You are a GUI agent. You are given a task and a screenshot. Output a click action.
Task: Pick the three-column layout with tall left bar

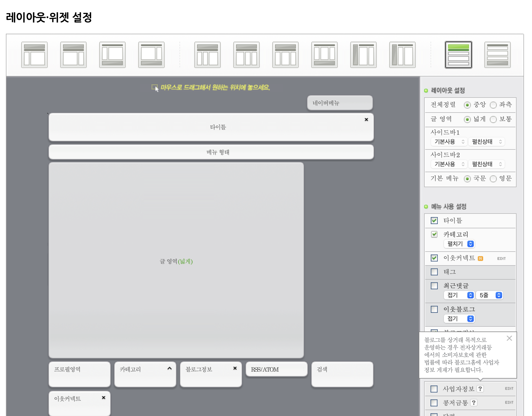coord(363,55)
